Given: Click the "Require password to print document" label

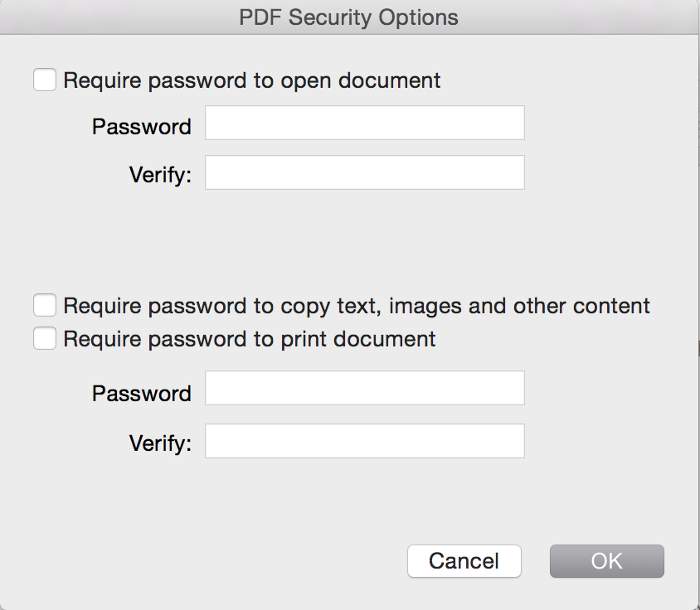Looking at the screenshot, I should coord(249,339).
